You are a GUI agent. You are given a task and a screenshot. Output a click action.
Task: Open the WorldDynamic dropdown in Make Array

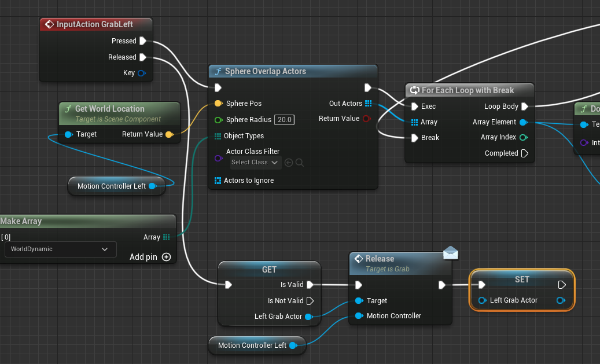tap(60, 249)
